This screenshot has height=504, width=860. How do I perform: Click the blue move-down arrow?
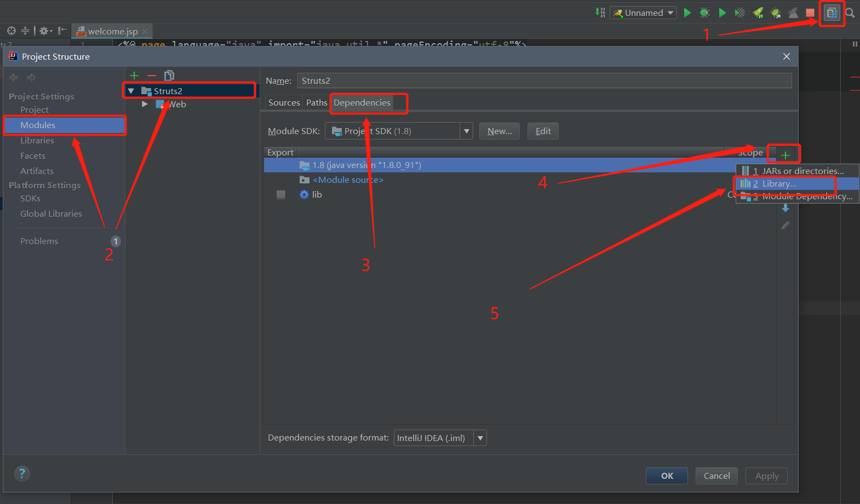(786, 208)
